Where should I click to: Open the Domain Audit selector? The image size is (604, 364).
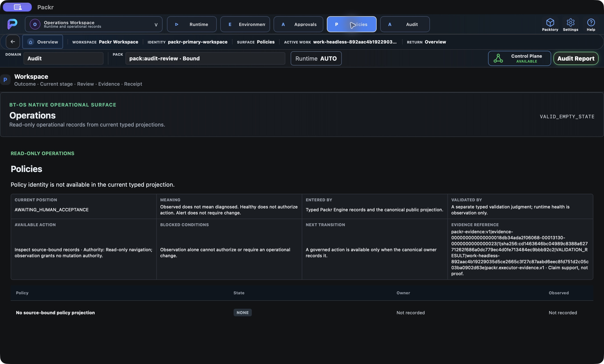click(64, 58)
